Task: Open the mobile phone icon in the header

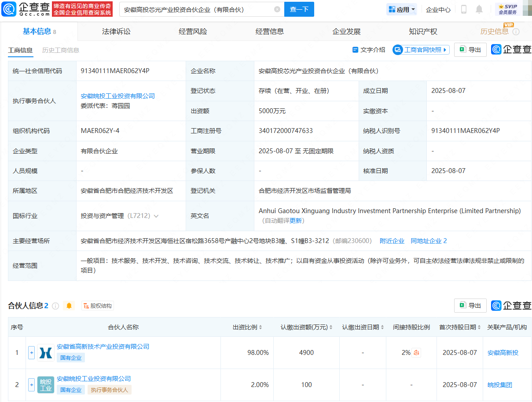Action: 464,9
